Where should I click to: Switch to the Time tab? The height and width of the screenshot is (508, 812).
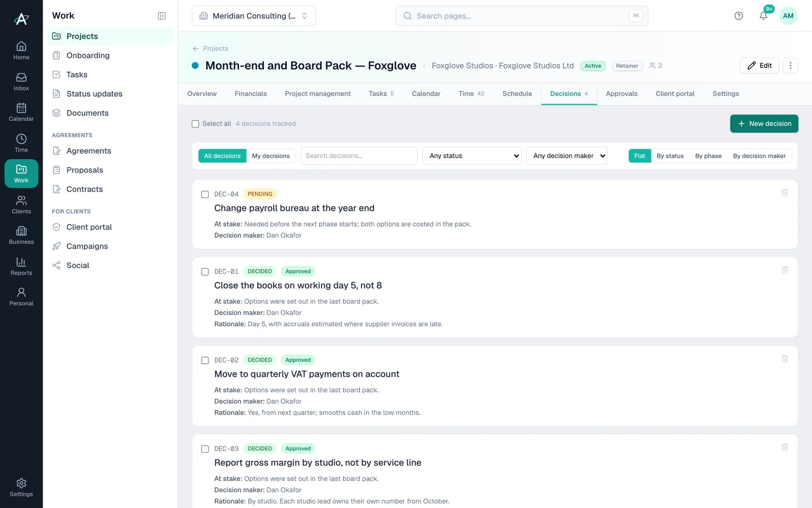coord(471,93)
